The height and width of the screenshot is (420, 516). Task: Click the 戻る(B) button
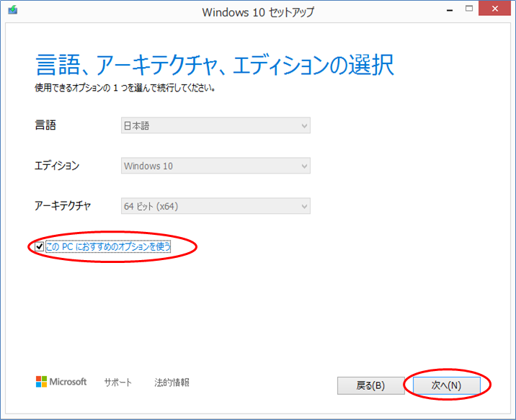[371, 385]
